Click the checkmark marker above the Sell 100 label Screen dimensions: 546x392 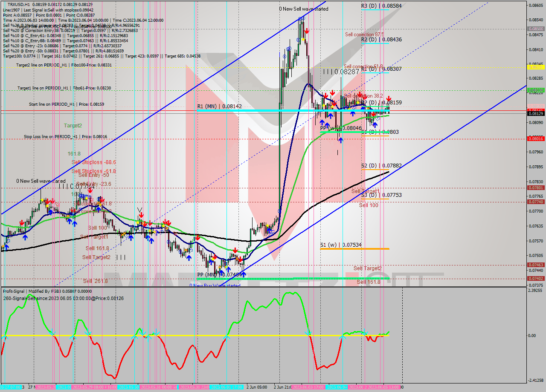(139, 209)
